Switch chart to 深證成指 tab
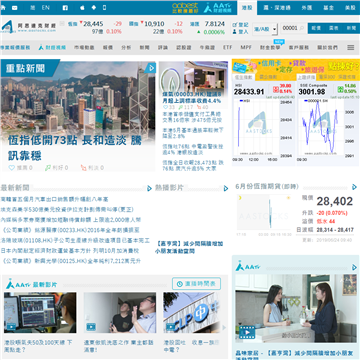This screenshot has height=360, width=360. click(x=347, y=77)
